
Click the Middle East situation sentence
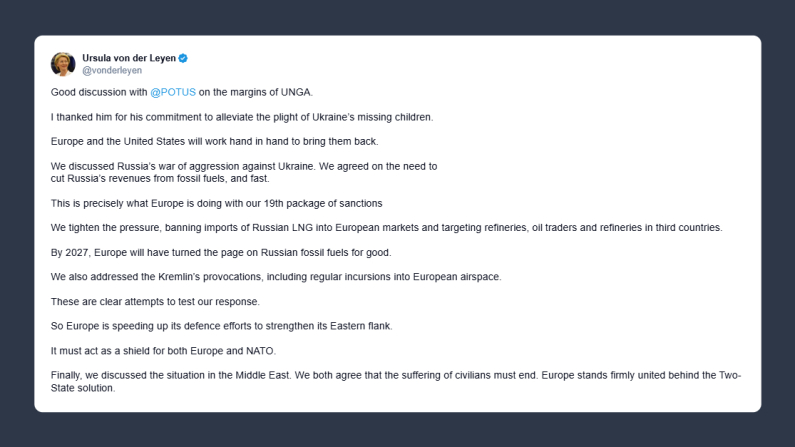click(395, 375)
